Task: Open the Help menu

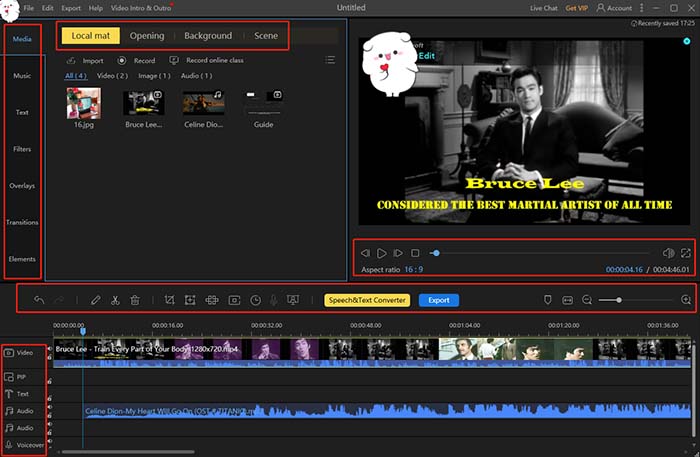Action: click(96, 8)
